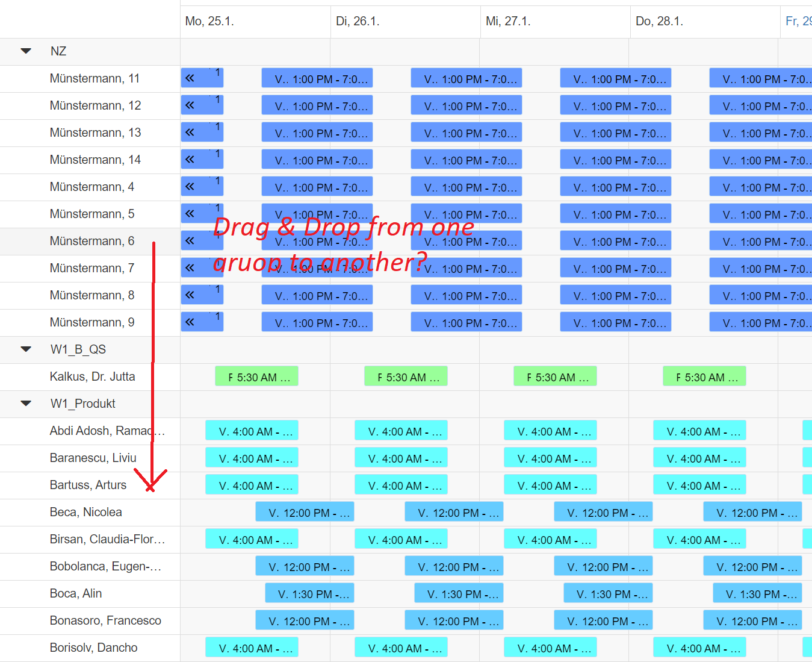812x662 pixels.
Task: Select the Kalkus, Dr. Jutta resource row
Action: [92, 377]
